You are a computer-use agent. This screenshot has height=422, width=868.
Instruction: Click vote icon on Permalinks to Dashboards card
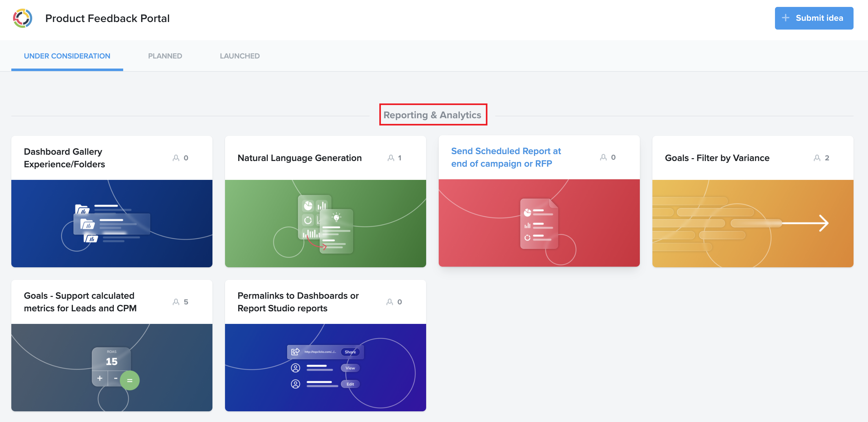(x=389, y=302)
